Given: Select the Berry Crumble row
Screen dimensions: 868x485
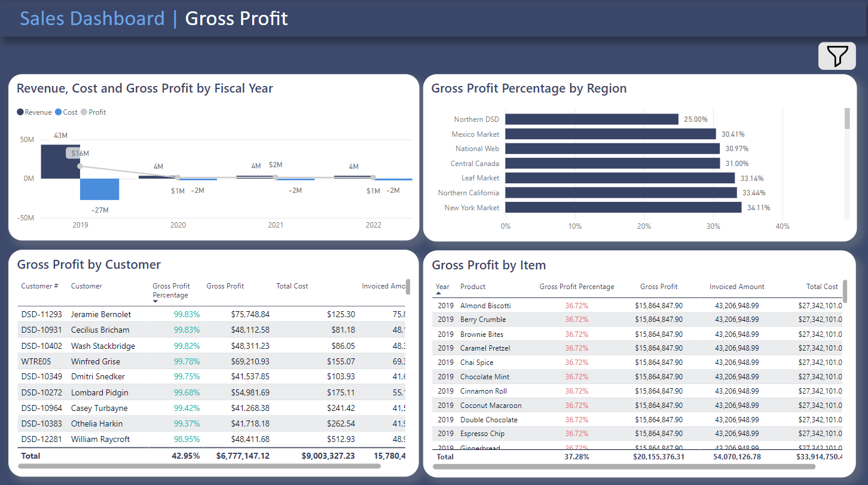Looking at the screenshot, I should point(637,320).
